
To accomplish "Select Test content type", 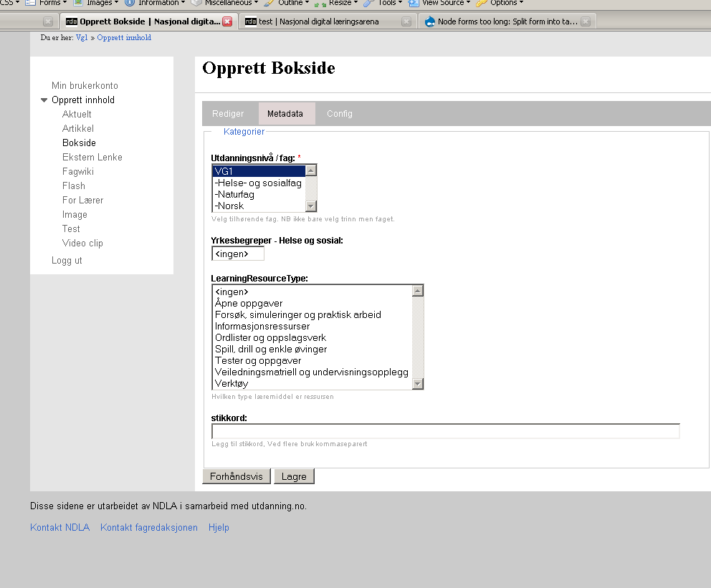I will pos(71,228).
